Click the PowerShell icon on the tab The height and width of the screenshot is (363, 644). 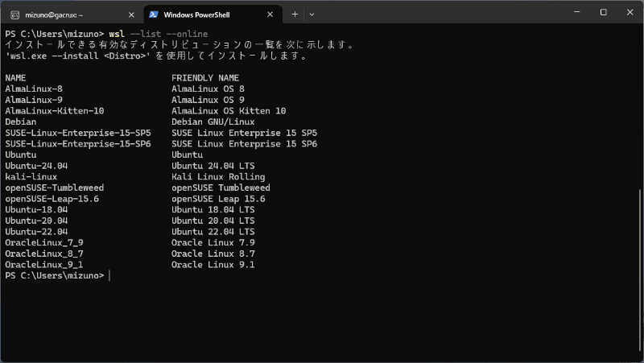(154, 14)
